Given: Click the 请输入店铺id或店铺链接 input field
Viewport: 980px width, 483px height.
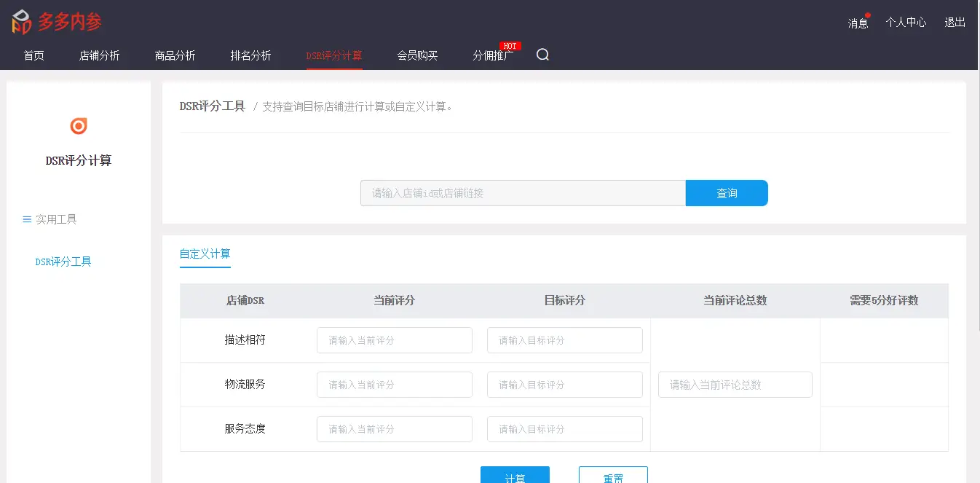Looking at the screenshot, I should tap(522, 192).
